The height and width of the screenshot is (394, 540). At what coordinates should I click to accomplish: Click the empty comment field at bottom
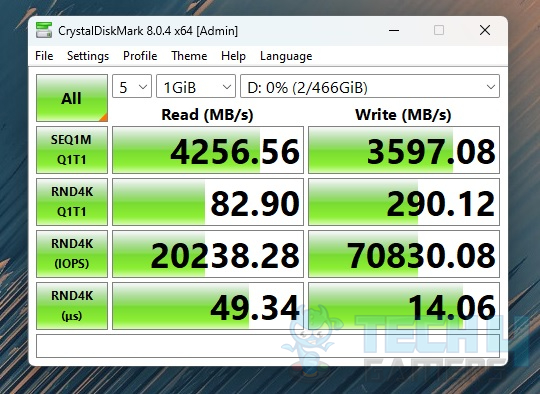(x=268, y=346)
